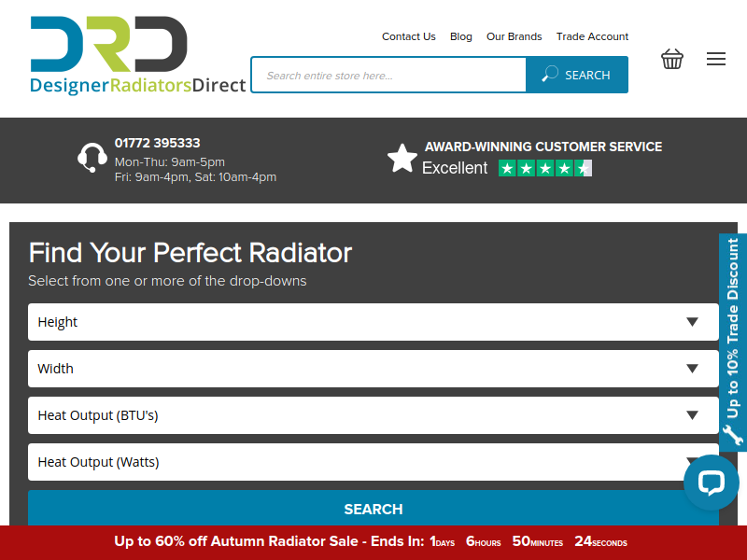This screenshot has height=560, width=747.
Task: Click the Trustpilot green star rating
Action: pos(545,168)
